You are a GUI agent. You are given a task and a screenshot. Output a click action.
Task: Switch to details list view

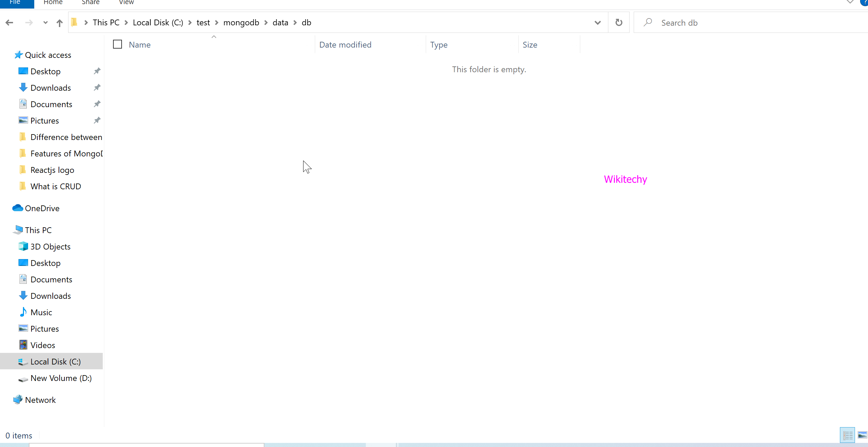click(x=847, y=435)
